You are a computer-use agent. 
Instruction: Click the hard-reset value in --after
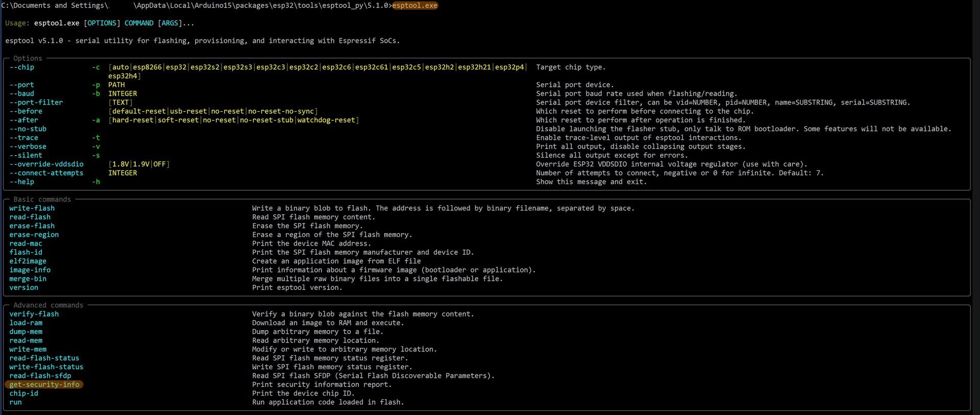133,120
